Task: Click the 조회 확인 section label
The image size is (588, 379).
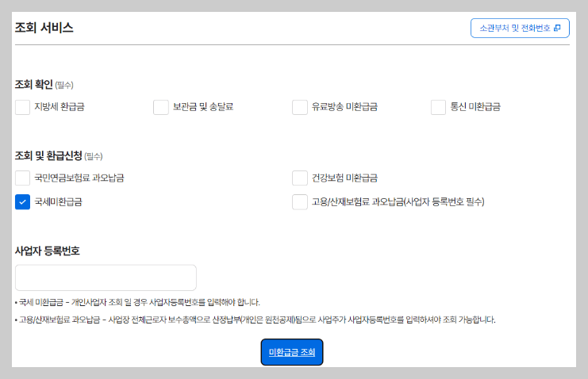Action: click(x=34, y=84)
